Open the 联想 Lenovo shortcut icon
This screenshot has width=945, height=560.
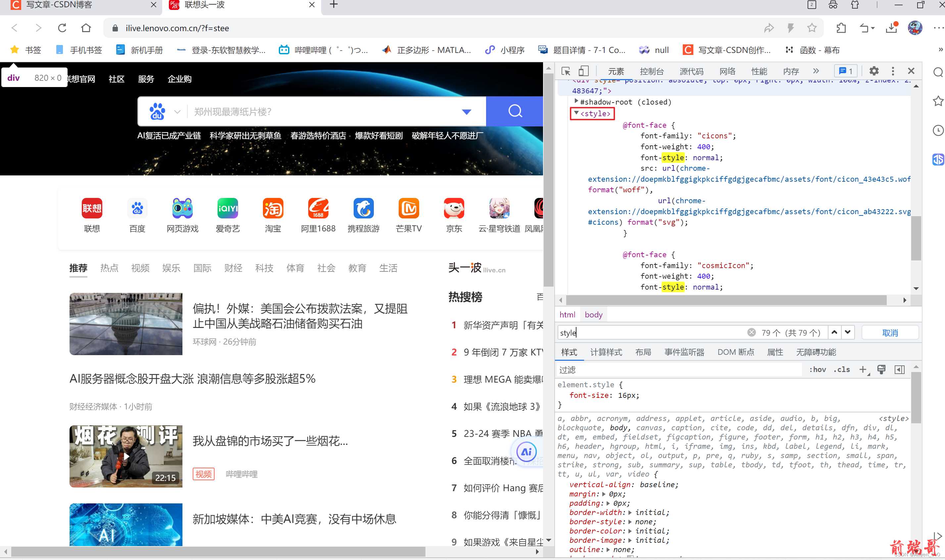point(92,208)
